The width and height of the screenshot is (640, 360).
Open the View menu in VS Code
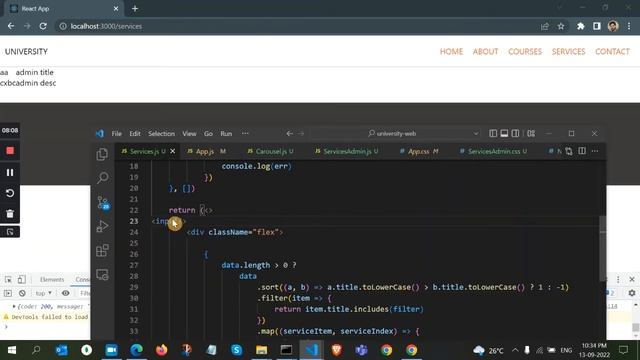[189, 133]
